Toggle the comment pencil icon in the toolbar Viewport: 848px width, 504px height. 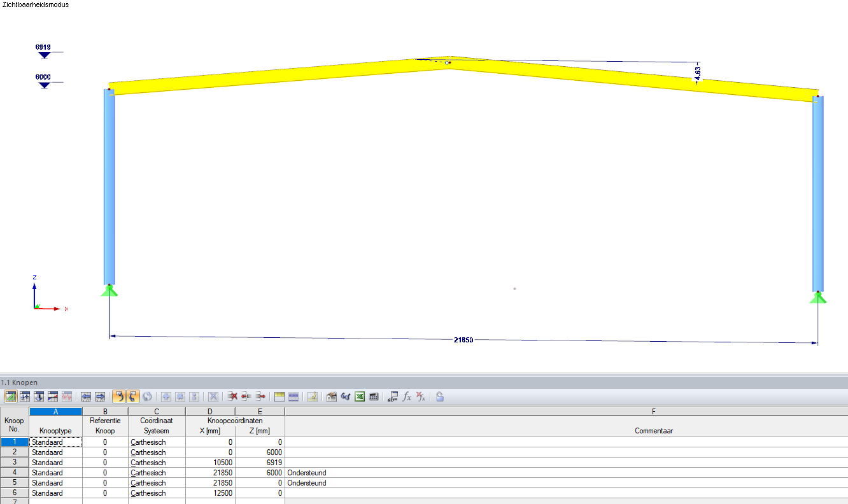click(x=312, y=396)
